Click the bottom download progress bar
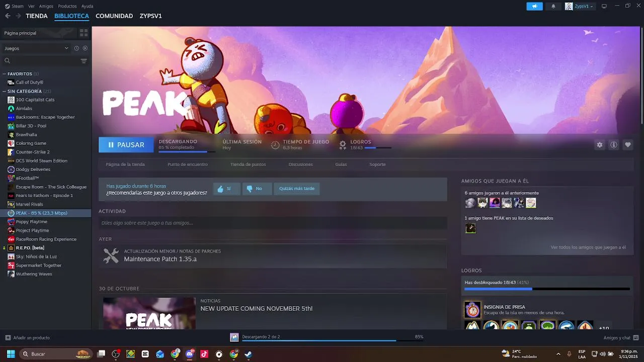The image size is (644, 362). pyautogui.click(x=333, y=341)
